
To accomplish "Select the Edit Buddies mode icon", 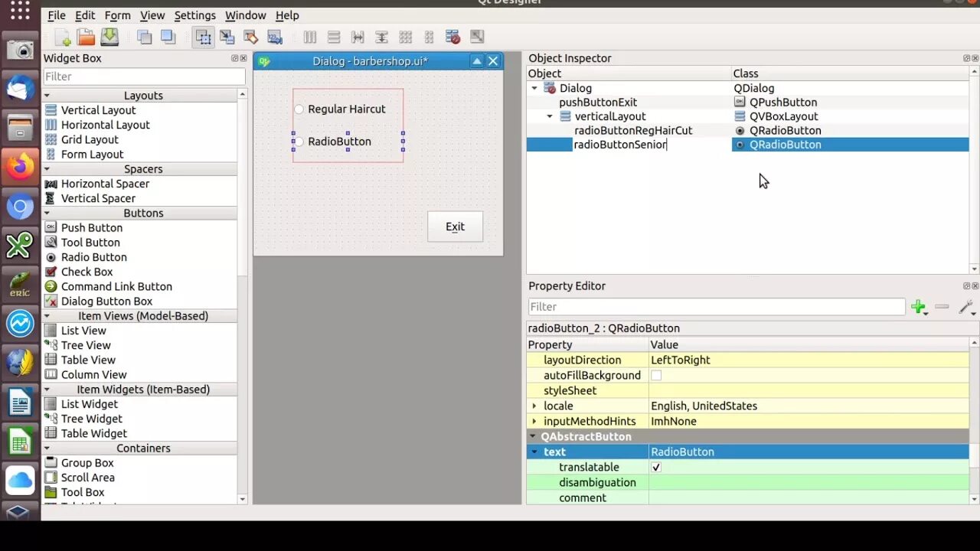I will click(251, 37).
